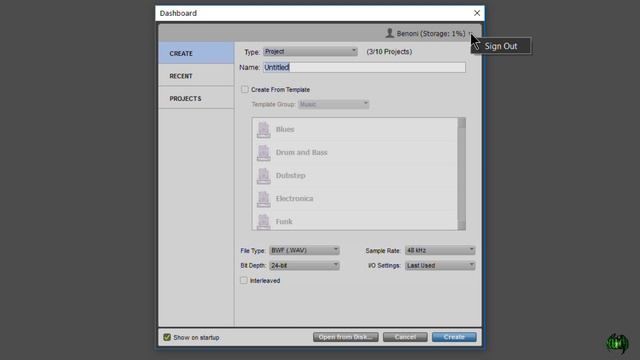Screen dimensions: 640x360
Task: Open the File Type BWF dropdown
Action: point(304,250)
